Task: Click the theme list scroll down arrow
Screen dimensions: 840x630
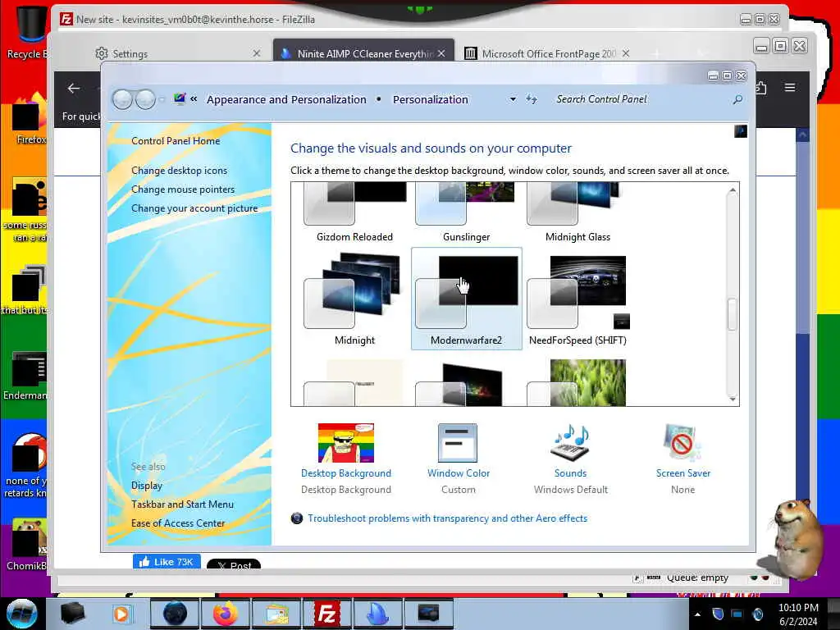Action: [x=733, y=399]
